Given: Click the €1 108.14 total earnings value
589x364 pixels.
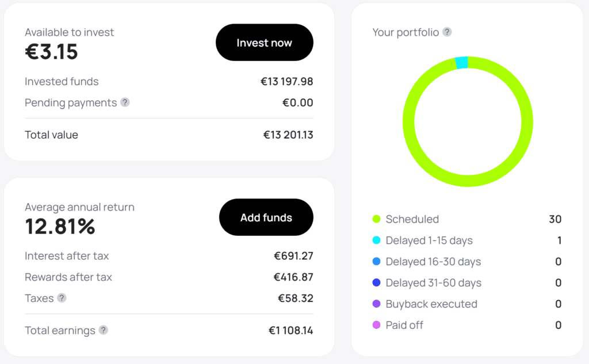Looking at the screenshot, I should (290, 331).
